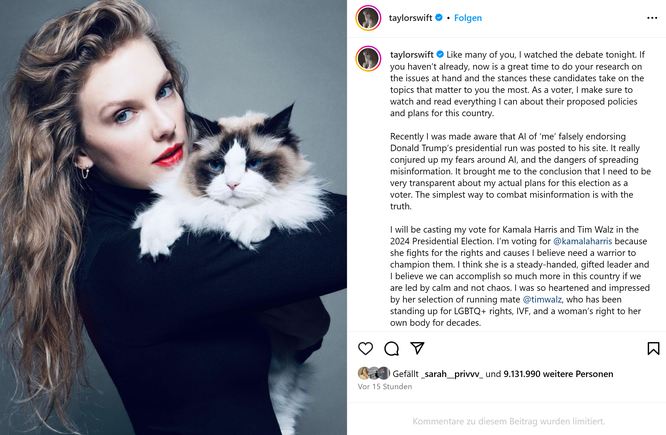The height and width of the screenshot is (435, 666).
Task: Click the Vor 15 Stunden timestamp
Action: tap(385, 387)
